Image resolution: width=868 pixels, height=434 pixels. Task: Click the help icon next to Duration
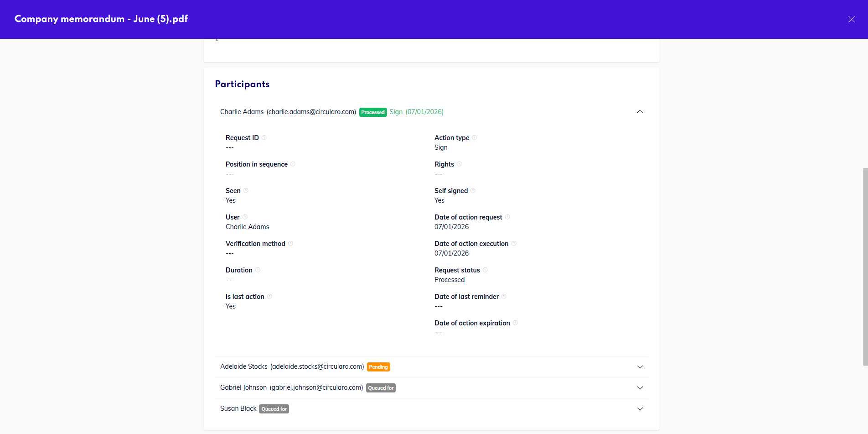[x=258, y=270]
